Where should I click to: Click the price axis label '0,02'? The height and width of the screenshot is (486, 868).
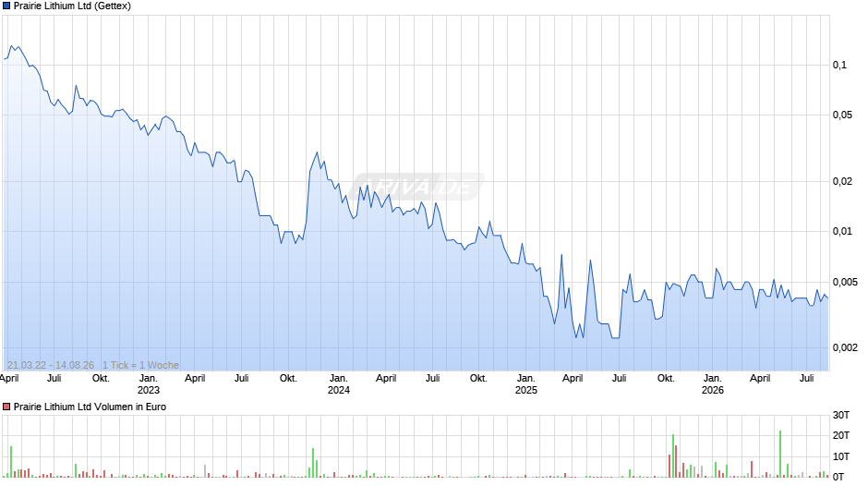pos(842,181)
